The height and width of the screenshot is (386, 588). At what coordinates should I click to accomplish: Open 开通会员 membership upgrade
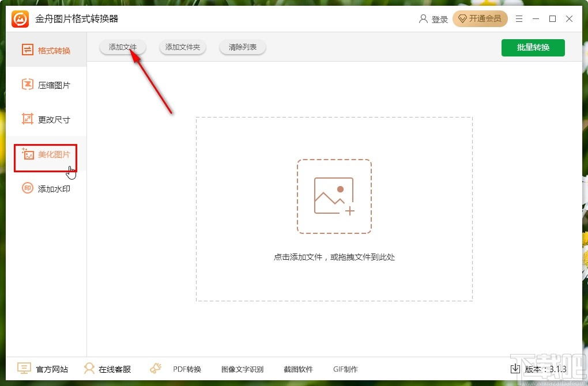pyautogui.click(x=480, y=18)
